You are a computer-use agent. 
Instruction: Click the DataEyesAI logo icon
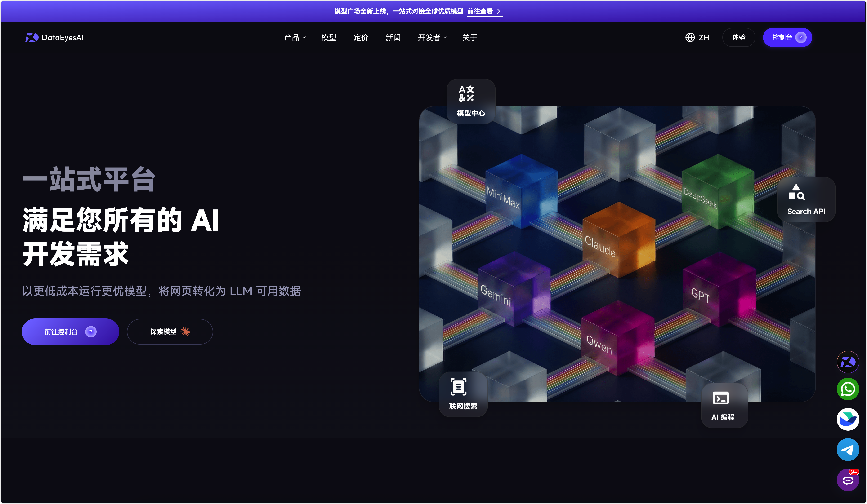[32, 37]
